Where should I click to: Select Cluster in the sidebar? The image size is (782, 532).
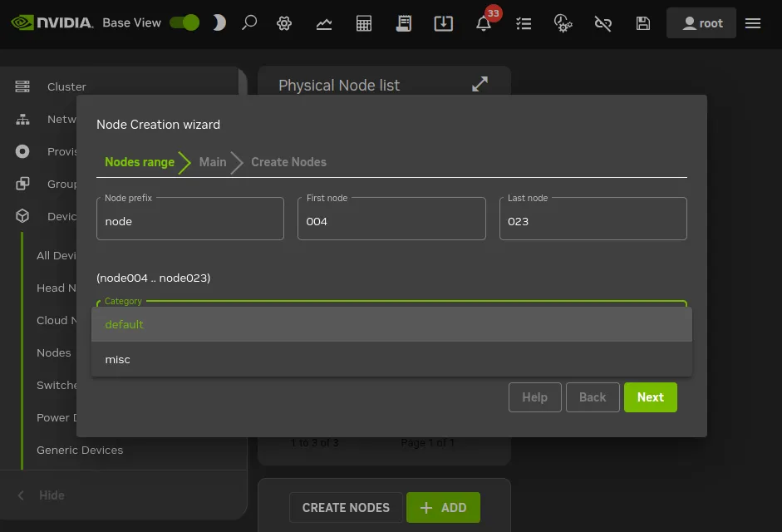[66, 86]
